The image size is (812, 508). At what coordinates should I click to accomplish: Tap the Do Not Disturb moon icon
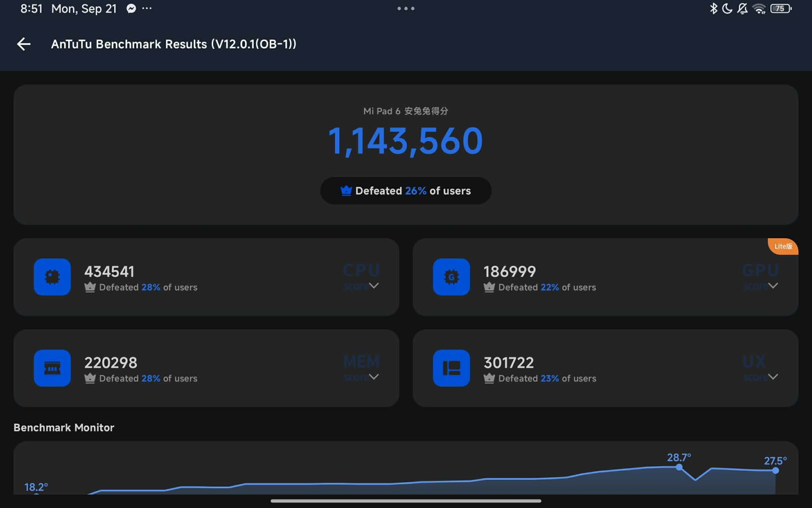[x=727, y=8]
